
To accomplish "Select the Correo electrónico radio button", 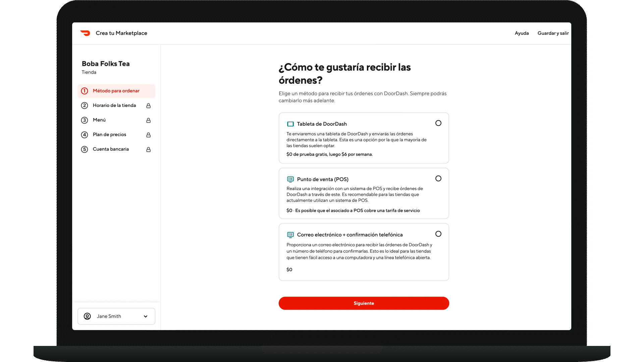I will pyautogui.click(x=438, y=234).
